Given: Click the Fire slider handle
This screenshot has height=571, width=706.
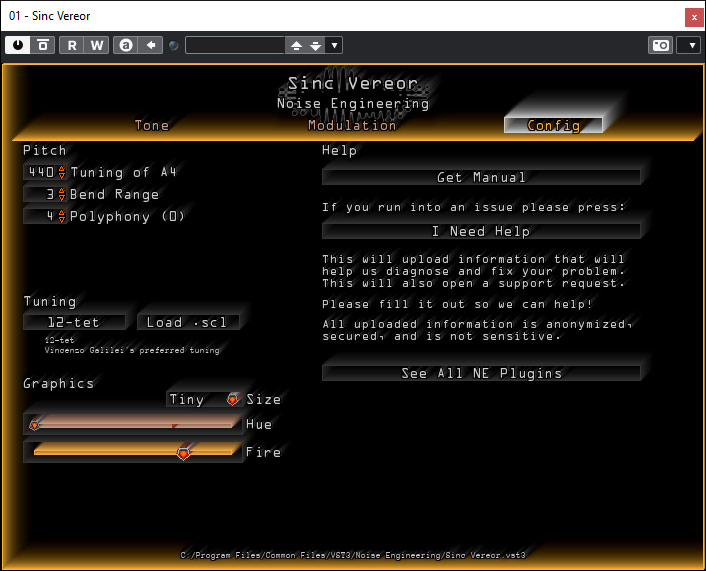Looking at the screenshot, I should point(183,453).
